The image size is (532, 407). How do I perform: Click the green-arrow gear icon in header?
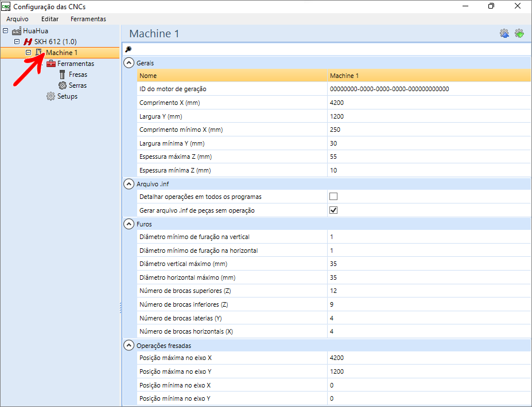[519, 33]
